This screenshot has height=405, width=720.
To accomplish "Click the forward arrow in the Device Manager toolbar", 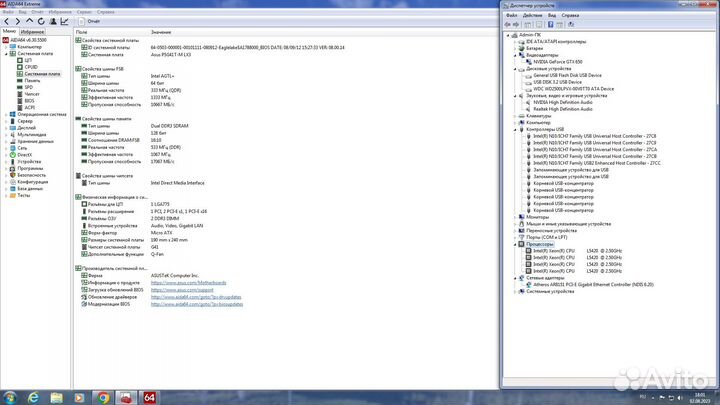I will pyautogui.click(x=516, y=24).
